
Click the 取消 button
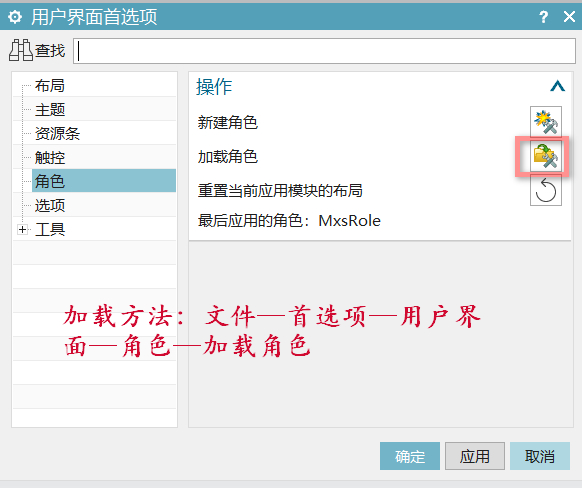point(540,456)
